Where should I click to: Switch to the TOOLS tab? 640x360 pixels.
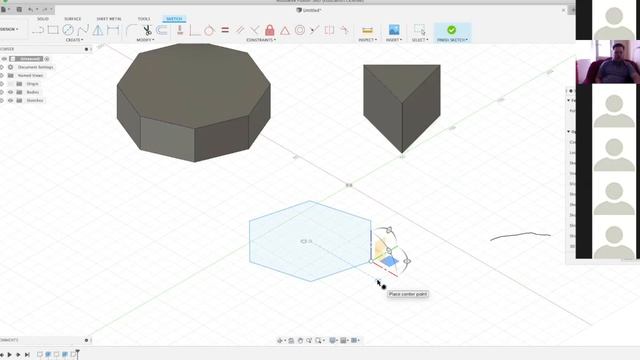pyautogui.click(x=144, y=19)
